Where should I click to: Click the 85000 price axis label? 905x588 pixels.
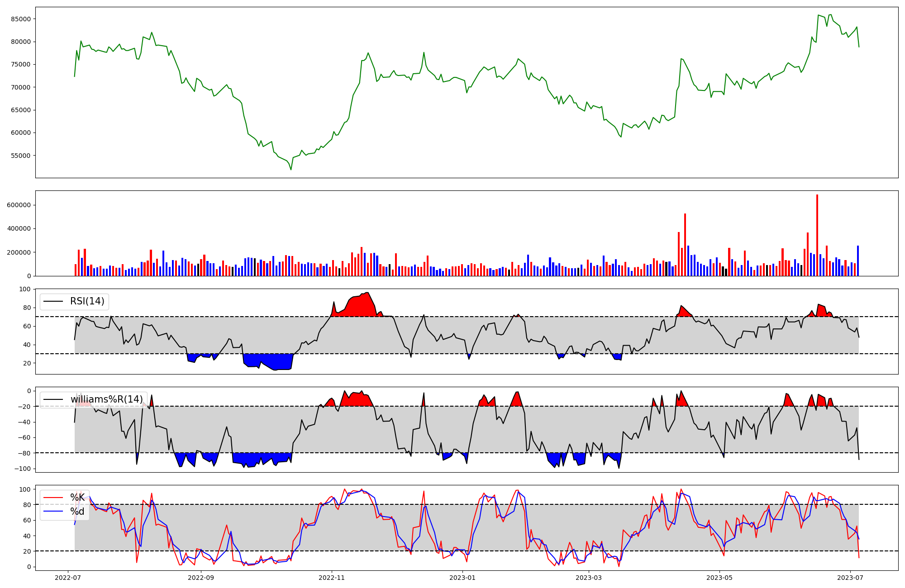(21, 19)
